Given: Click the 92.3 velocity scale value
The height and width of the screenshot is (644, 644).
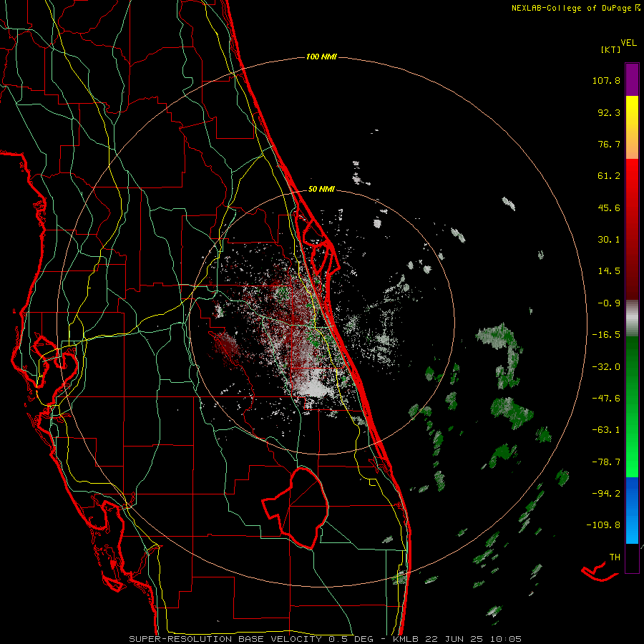Looking at the screenshot, I should tap(609, 112).
